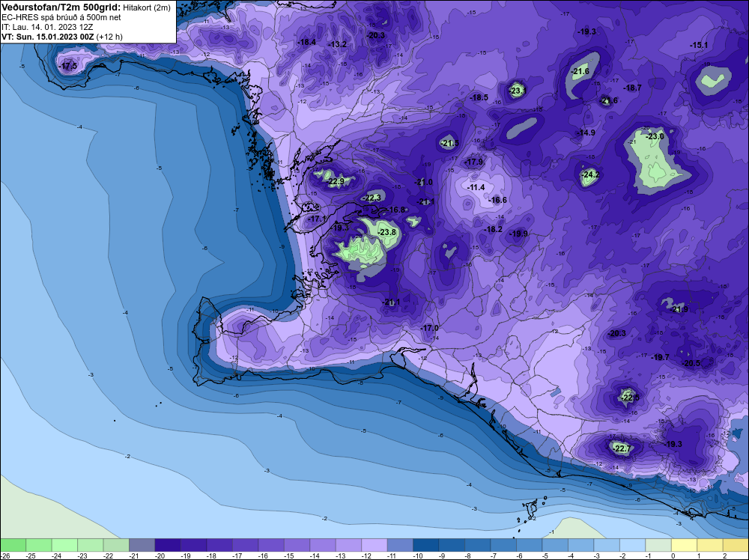Click the -17.9 temperature label

[x=474, y=162]
